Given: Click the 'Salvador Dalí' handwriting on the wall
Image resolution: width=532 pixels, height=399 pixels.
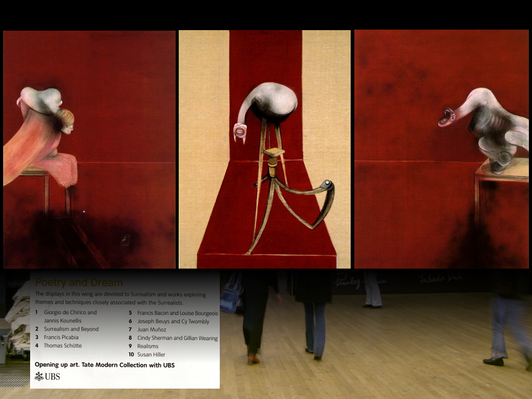Looking at the screenshot, I should (x=441, y=278).
